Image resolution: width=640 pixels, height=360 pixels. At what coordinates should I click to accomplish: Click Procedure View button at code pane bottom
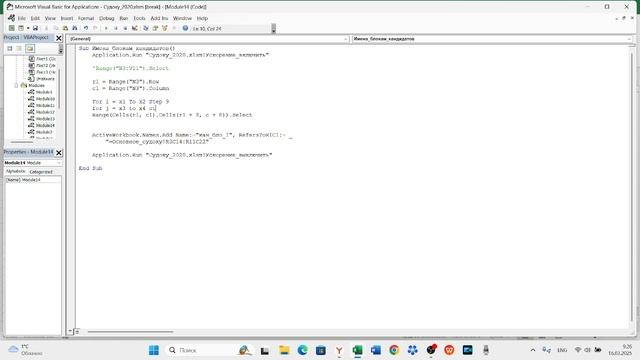(70, 331)
